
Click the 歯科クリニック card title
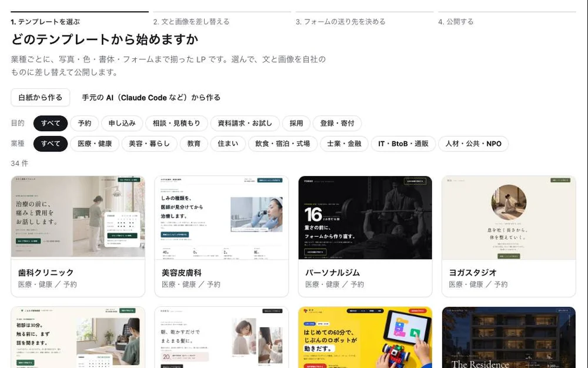coord(46,273)
